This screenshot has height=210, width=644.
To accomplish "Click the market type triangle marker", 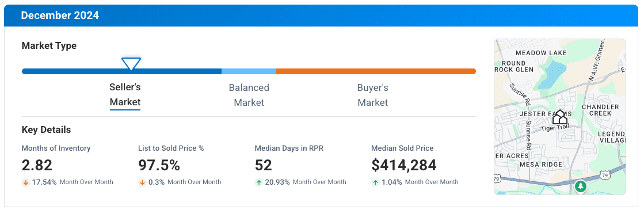I will click(x=131, y=64).
